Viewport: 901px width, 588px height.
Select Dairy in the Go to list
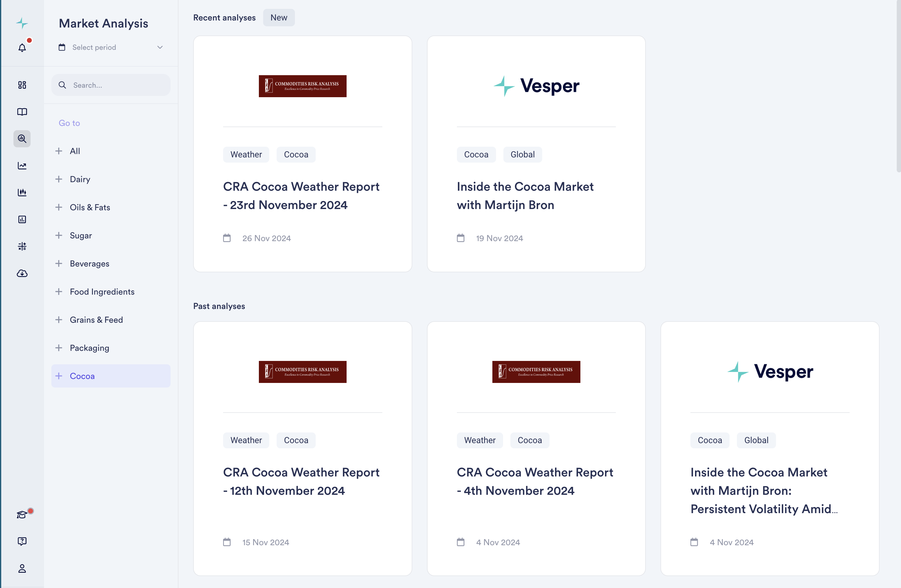80,179
